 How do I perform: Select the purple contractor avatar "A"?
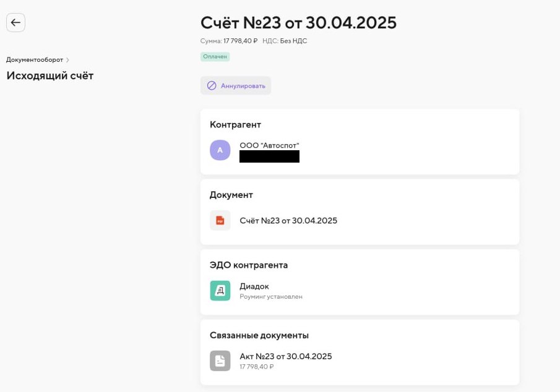(x=220, y=150)
